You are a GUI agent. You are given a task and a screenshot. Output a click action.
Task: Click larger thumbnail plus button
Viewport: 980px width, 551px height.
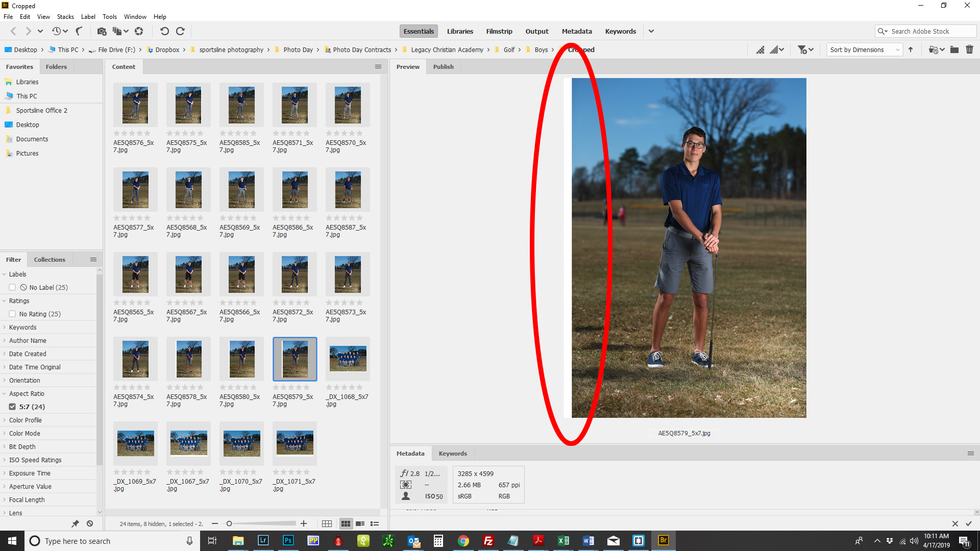[x=304, y=523]
